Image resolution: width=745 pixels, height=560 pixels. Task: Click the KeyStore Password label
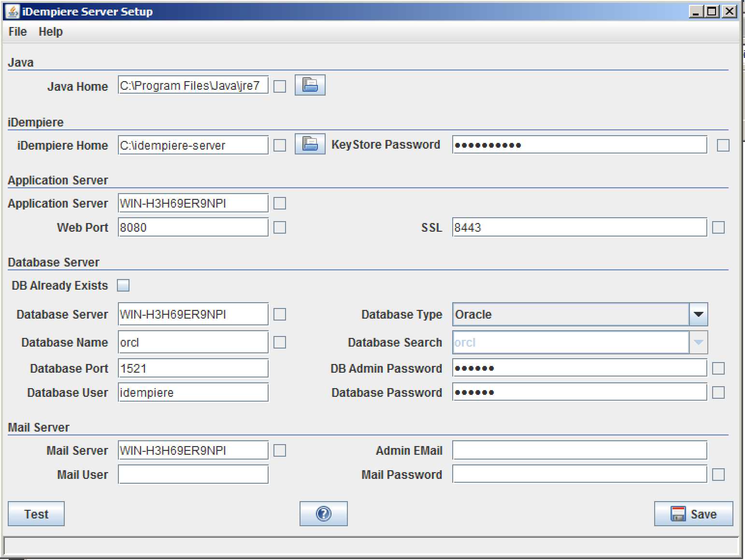pos(386,144)
